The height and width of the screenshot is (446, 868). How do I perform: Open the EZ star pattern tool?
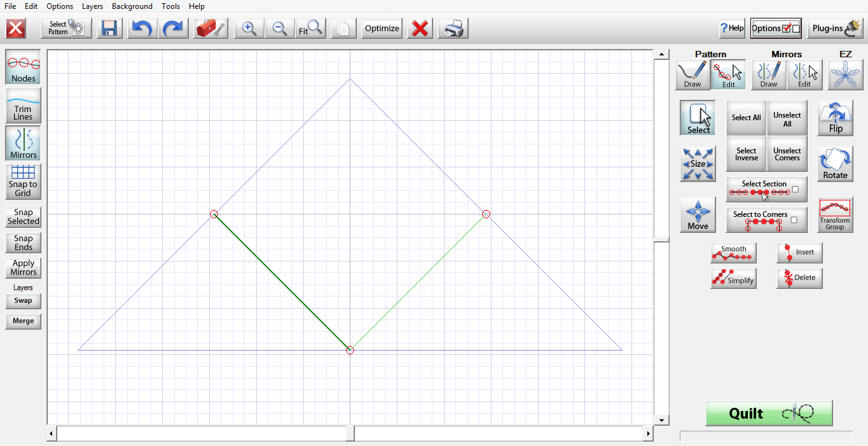click(x=846, y=75)
